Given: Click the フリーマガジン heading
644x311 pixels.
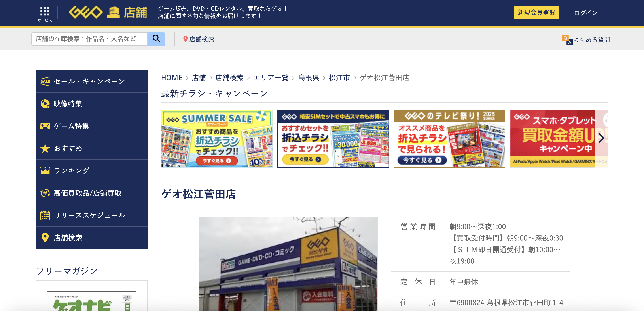Looking at the screenshot, I should (x=67, y=271).
